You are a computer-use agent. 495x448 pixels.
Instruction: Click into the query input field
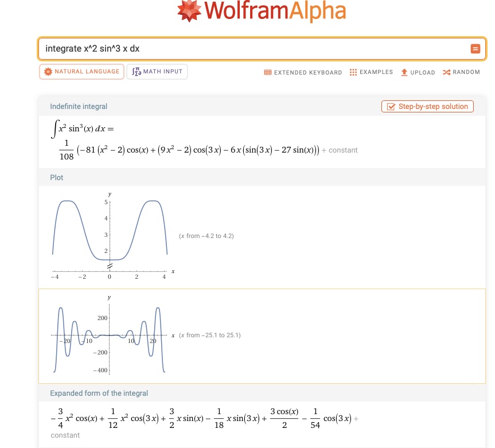252,49
